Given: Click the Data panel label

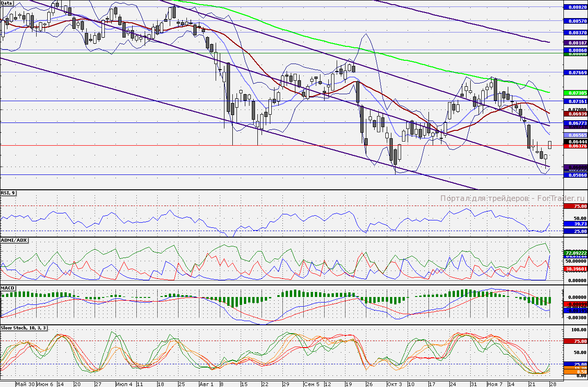Looking at the screenshot, I should coord(6,3).
